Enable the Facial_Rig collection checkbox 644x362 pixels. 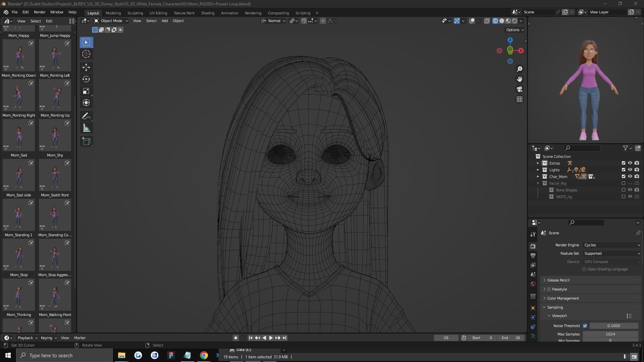tap(624, 183)
